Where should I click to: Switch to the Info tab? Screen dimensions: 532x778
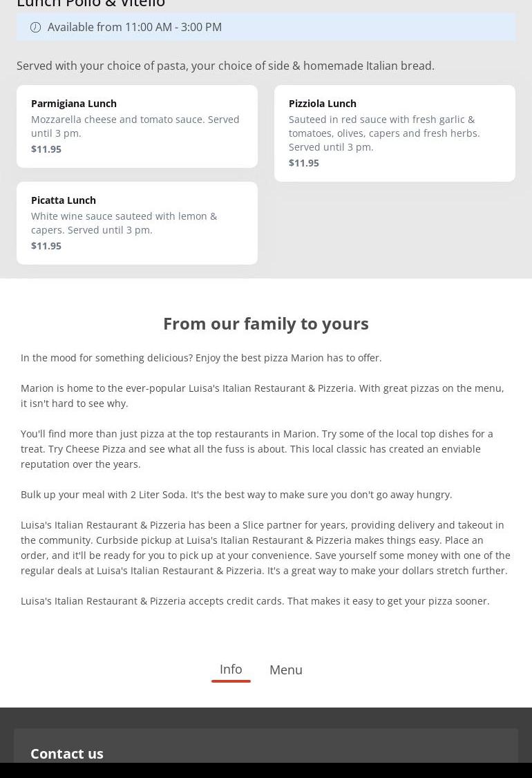231,670
